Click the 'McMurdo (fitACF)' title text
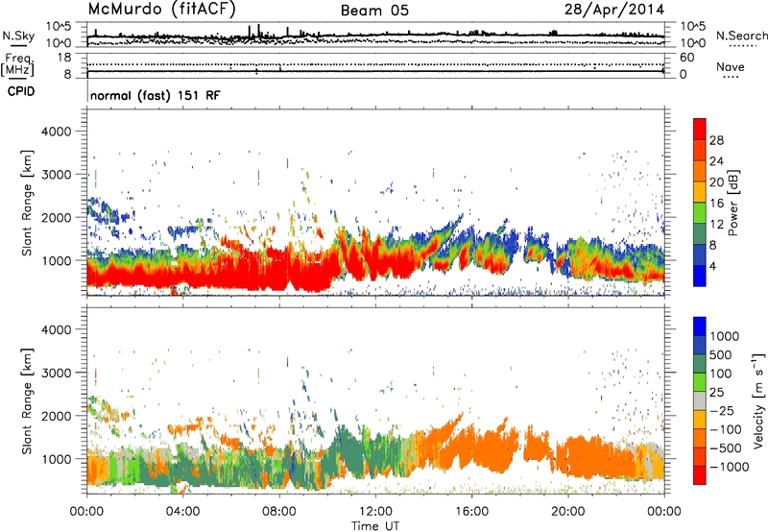Screen dimensions: 768x532 pos(161,9)
